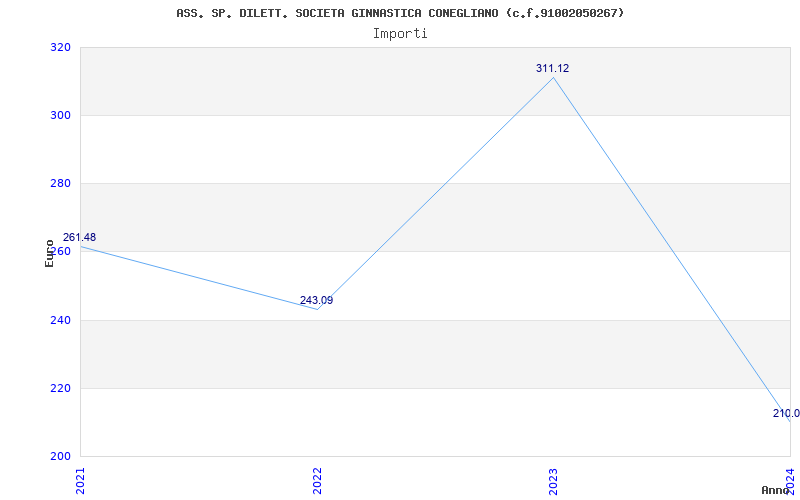Click the 280 y-axis value
Viewport: 800px width, 500px height.
click(x=60, y=183)
